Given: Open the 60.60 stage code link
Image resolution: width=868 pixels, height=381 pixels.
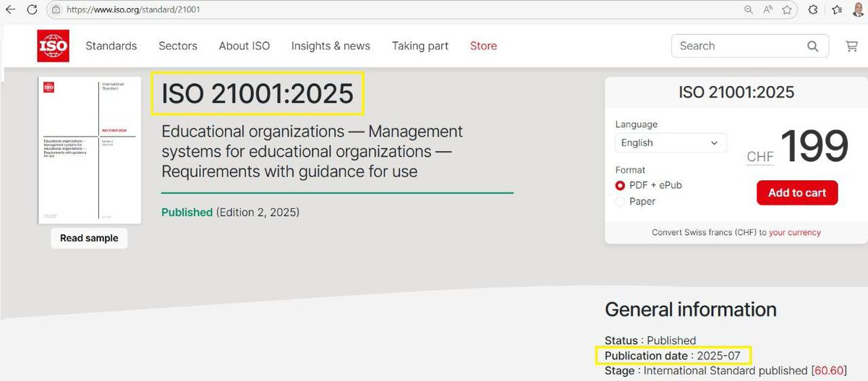Looking at the screenshot, I should click(828, 371).
